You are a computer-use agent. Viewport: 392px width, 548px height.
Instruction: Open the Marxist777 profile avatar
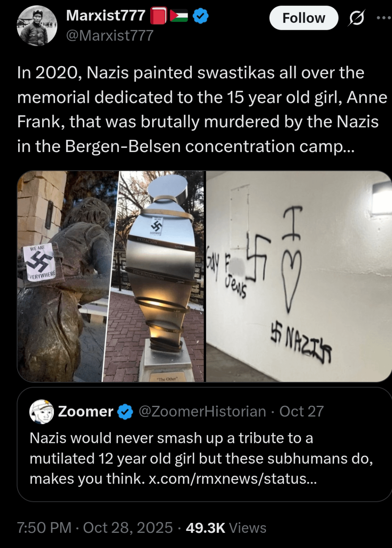click(x=37, y=26)
